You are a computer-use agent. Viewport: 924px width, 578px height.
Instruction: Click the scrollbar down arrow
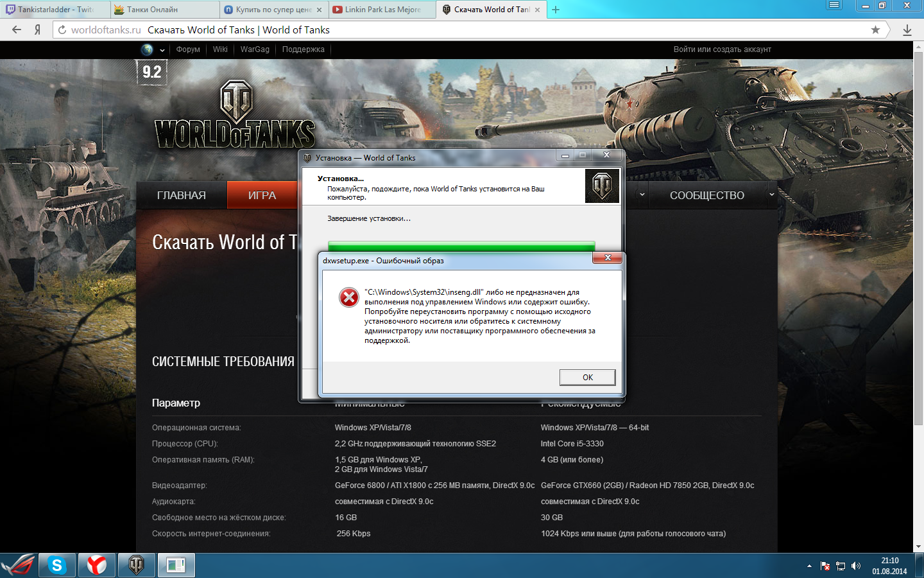pyautogui.click(x=918, y=547)
